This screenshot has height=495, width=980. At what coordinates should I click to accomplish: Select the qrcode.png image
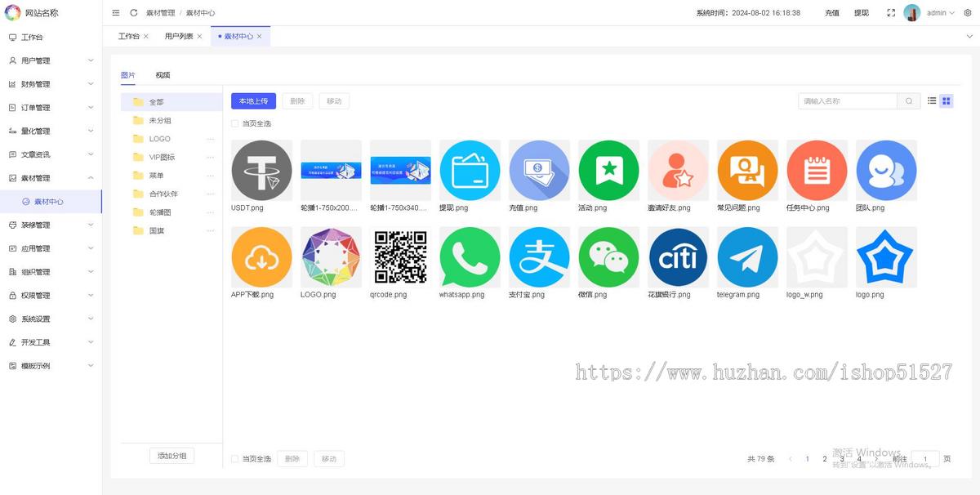tap(400, 257)
